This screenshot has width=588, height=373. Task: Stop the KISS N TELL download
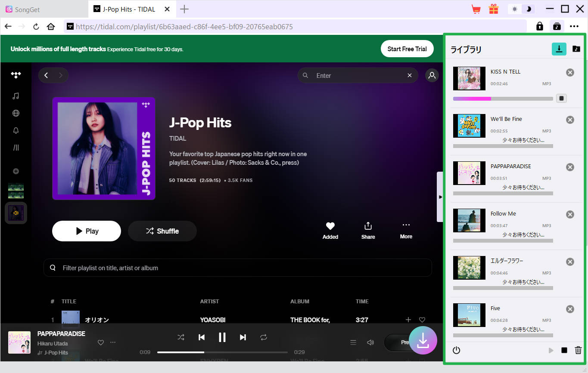(x=561, y=99)
